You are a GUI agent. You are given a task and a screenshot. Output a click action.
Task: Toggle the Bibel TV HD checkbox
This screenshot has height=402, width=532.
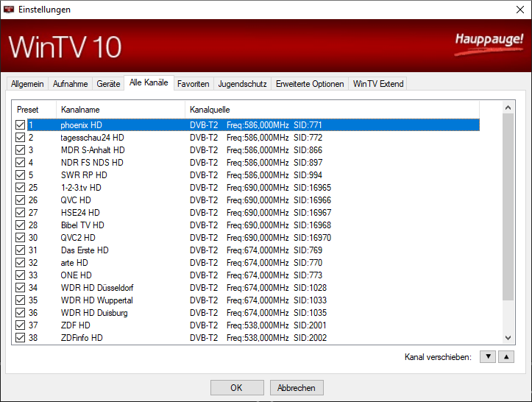click(20, 225)
